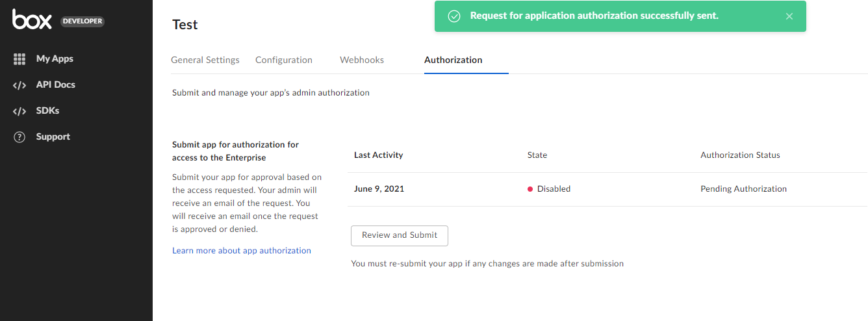Image resolution: width=868 pixels, height=321 pixels.
Task: Select the Authorization tab
Action: [x=453, y=60]
